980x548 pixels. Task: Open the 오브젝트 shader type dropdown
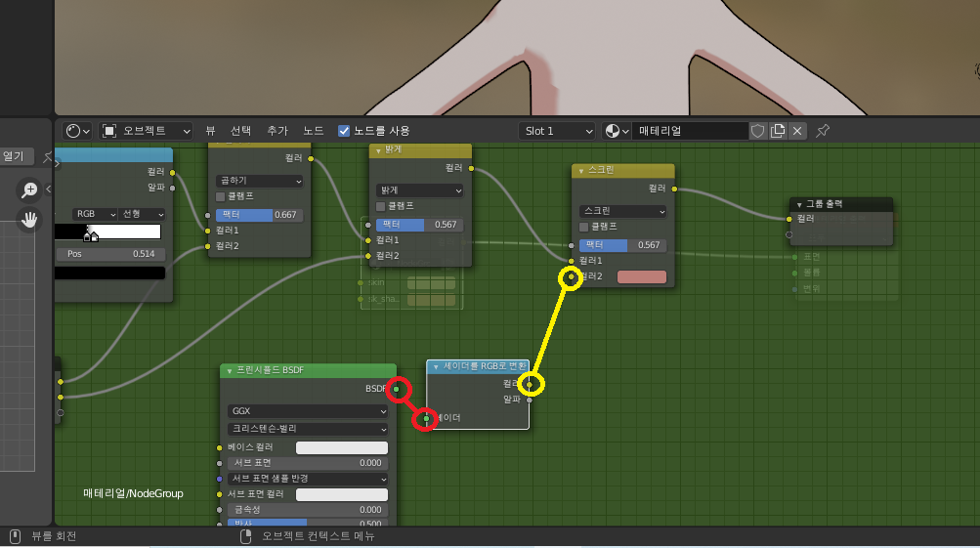(x=145, y=131)
